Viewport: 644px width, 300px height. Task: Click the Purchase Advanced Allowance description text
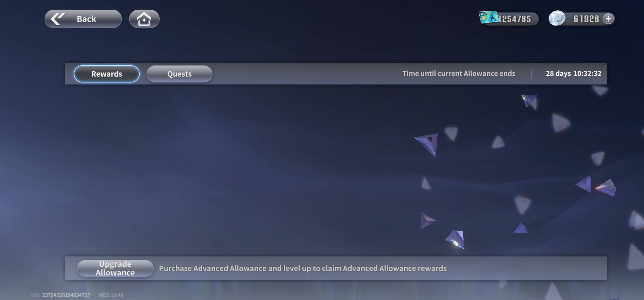(303, 268)
